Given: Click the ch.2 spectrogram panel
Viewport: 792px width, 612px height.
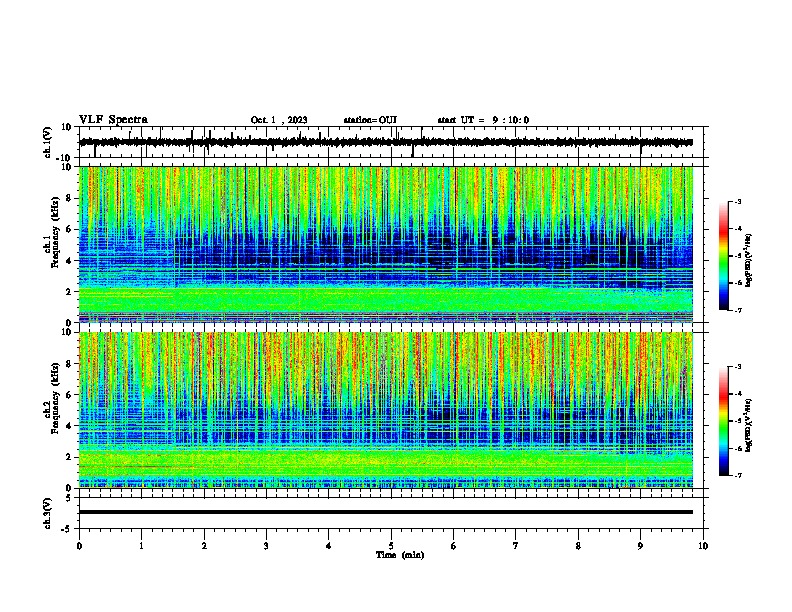Looking at the screenshot, I should 386,410.
